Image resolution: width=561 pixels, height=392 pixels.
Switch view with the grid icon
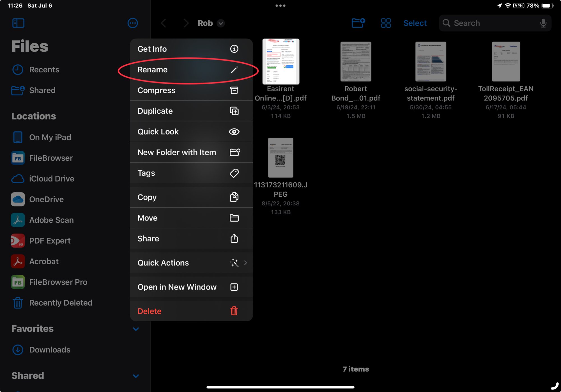tap(386, 23)
